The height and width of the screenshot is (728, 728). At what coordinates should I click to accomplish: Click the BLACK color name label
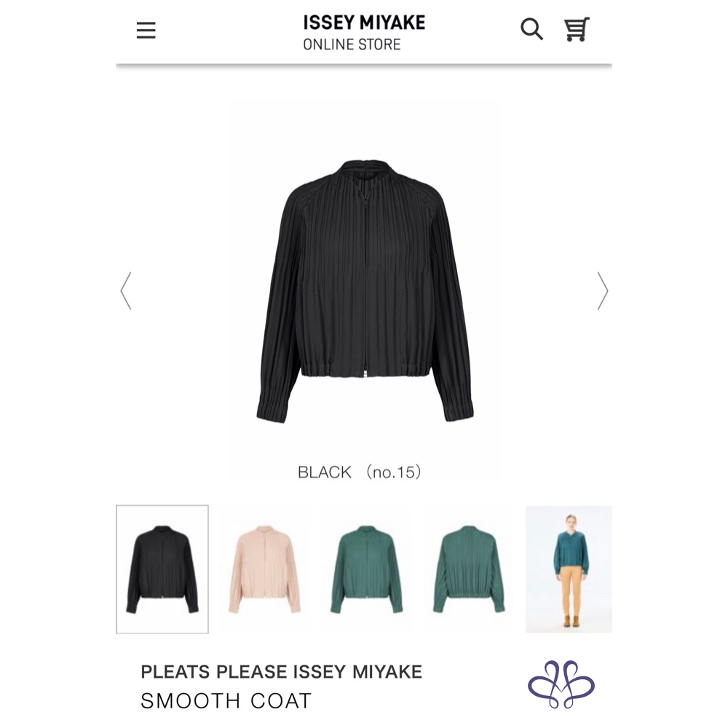click(325, 472)
